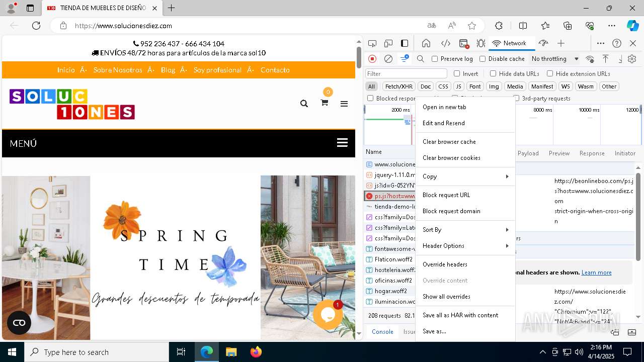Choose Block request URL
This screenshot has width=644, height=362.
click(465, 195)
